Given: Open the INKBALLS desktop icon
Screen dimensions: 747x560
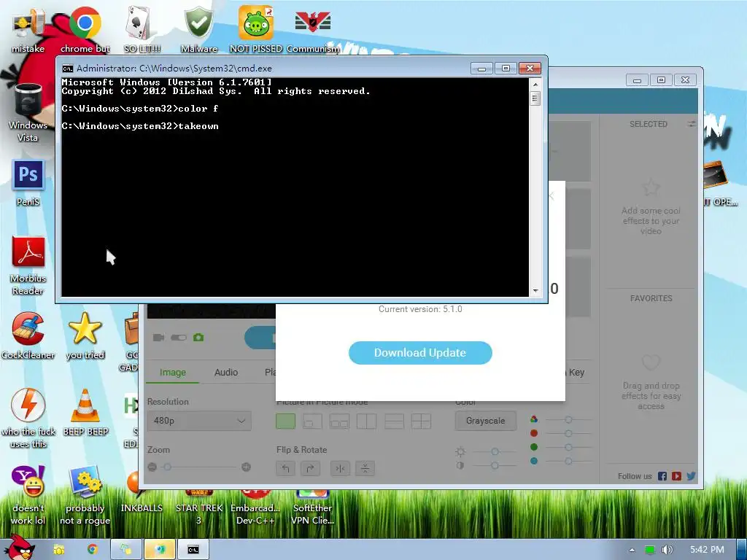Looking at the screenshot, I should coord(142,491).
